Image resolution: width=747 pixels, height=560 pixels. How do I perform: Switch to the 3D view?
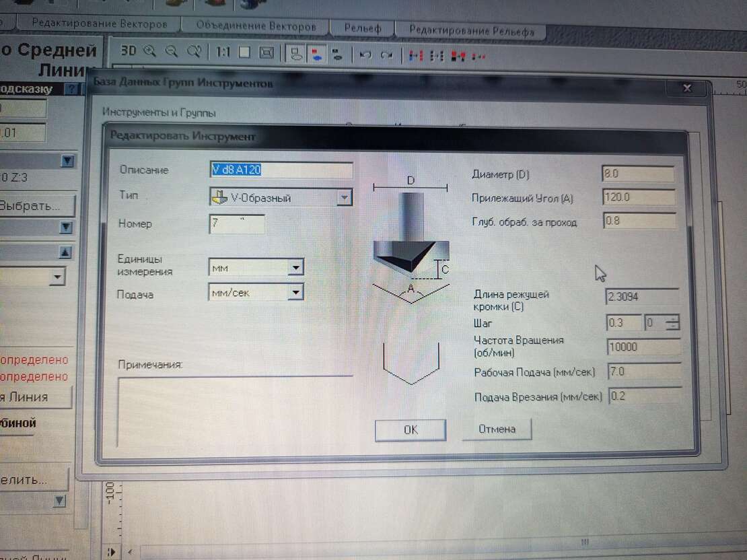tap(128, 51)
